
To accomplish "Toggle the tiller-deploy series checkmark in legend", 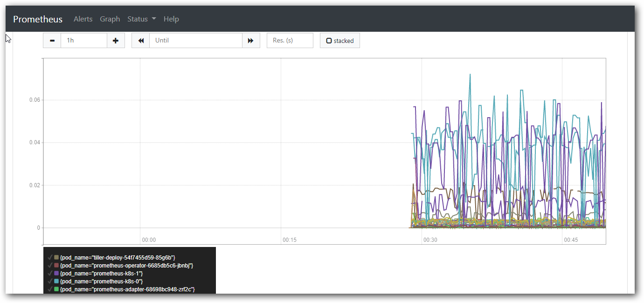I will point(49,257).
